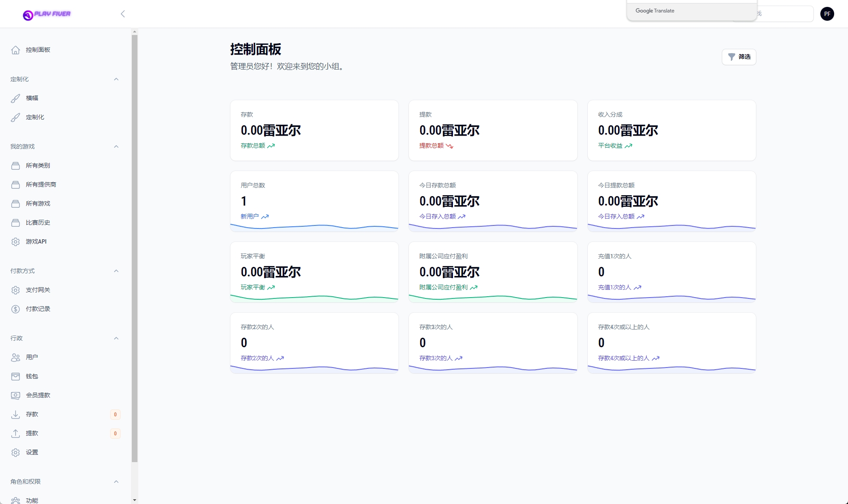Click the gear icon next to 游戏API

[16, 242]
